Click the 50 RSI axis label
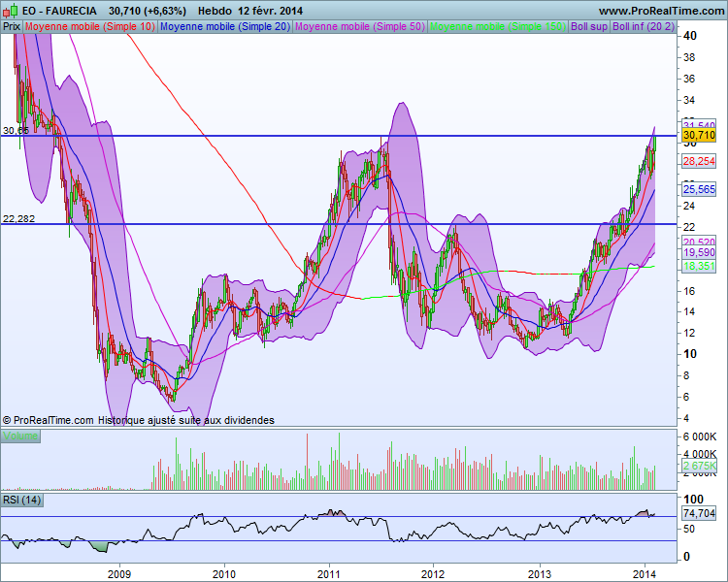The width and height of the screenshot is (728, 582). coord(690,529)
